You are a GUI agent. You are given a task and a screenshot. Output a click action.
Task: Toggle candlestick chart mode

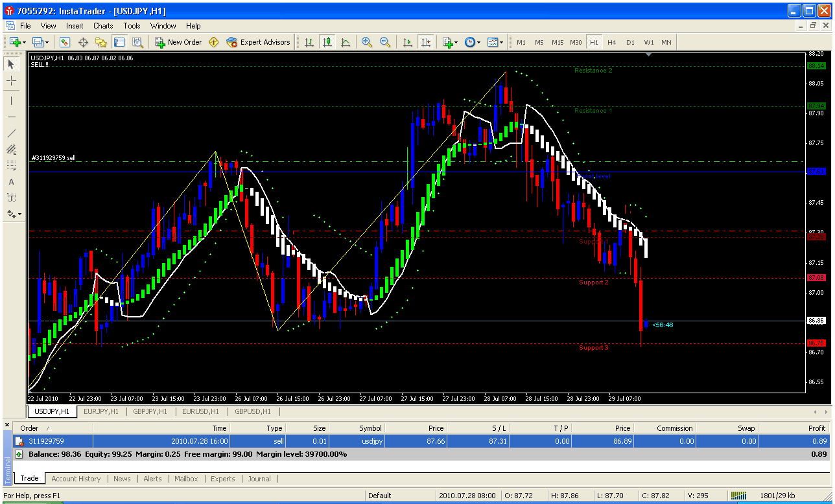[327, 42]
